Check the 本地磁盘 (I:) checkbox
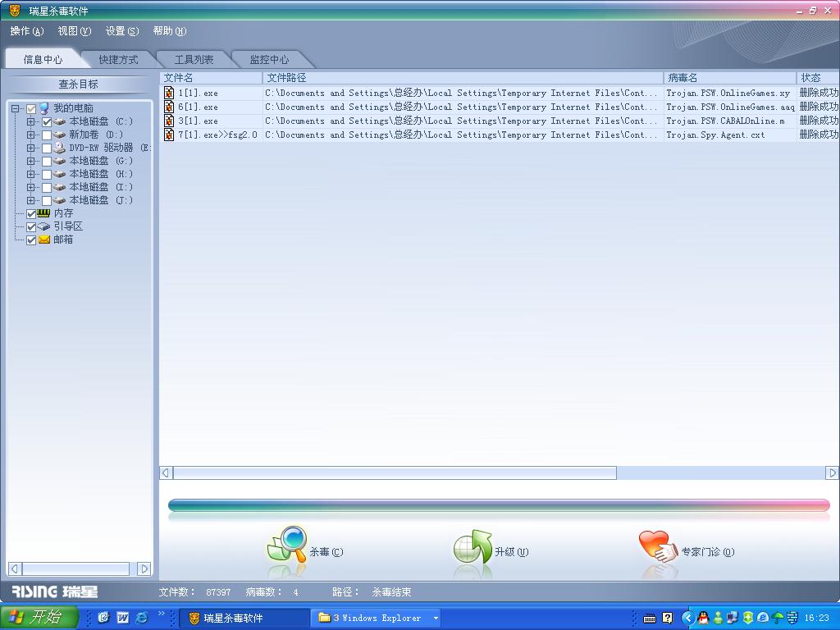The height and width of the screenshot is (630, 840). click(47, 187)
